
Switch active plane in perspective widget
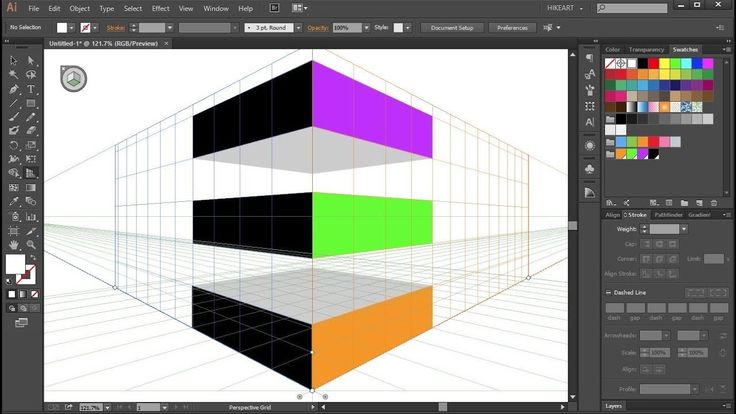[74, 79]
